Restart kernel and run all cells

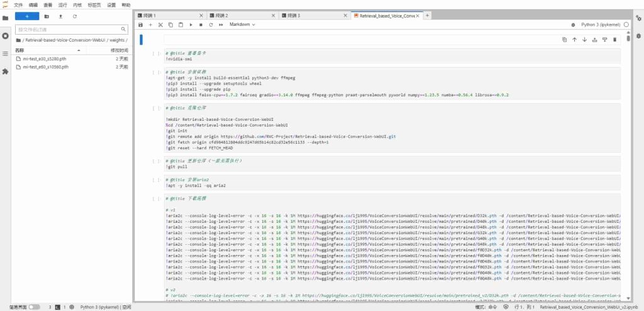pos(221,25)
